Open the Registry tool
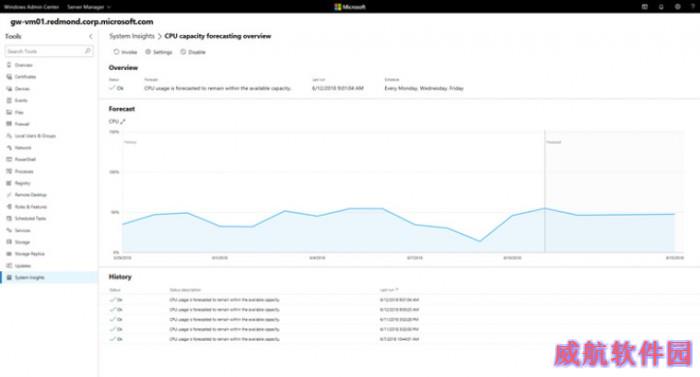The image size is (700, 377). pos(22,183)
